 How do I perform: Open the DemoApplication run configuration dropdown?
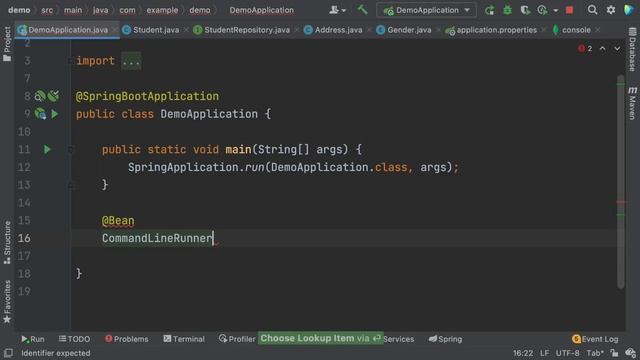pos(426,10)
